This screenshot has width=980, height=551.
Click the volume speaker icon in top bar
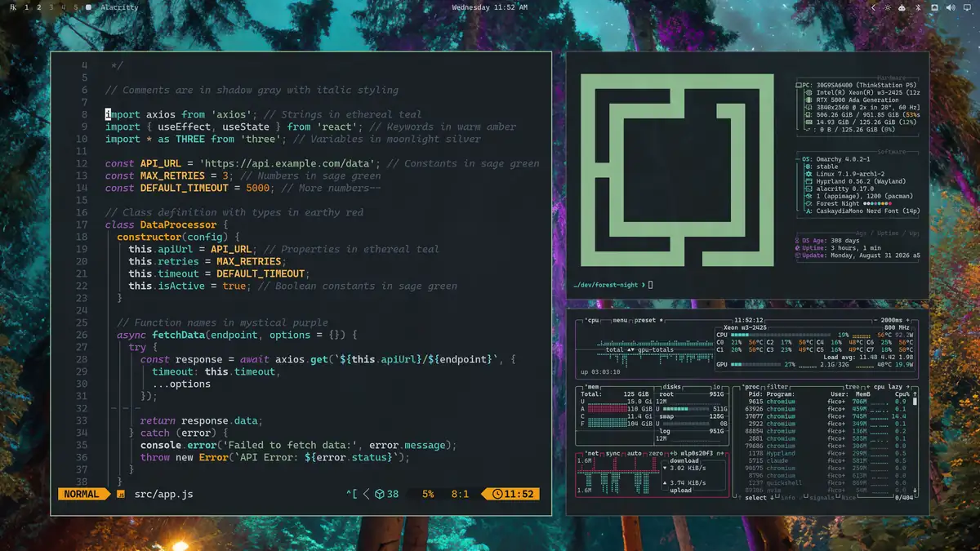pos(951,7)
